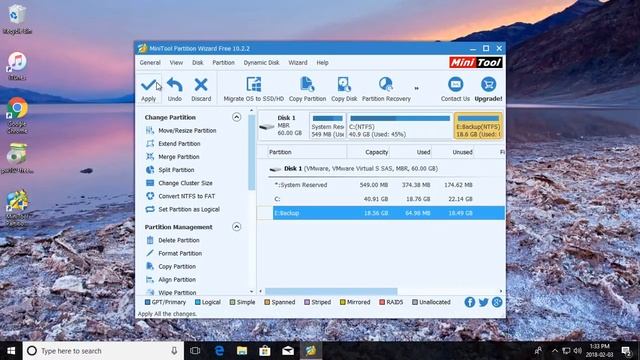Sort by Partition column header
Image resolution: width=640 pixels, height=360 pixels.
tap(307, 152)
